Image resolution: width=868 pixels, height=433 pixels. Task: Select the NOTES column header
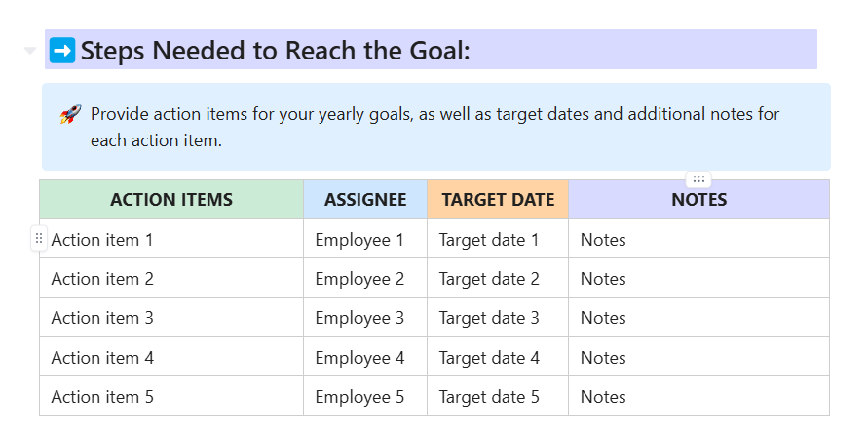pyautogui.click(x=698, y=200)
